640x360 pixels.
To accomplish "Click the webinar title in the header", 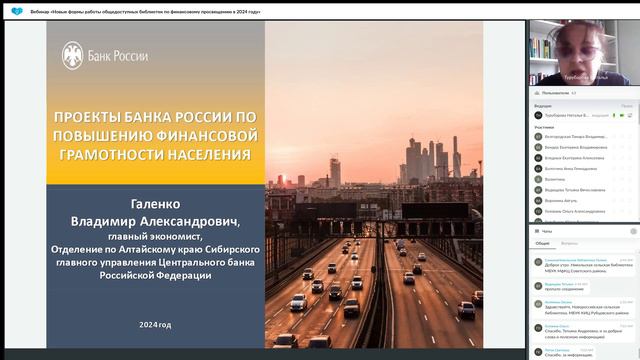I will 145,12.
